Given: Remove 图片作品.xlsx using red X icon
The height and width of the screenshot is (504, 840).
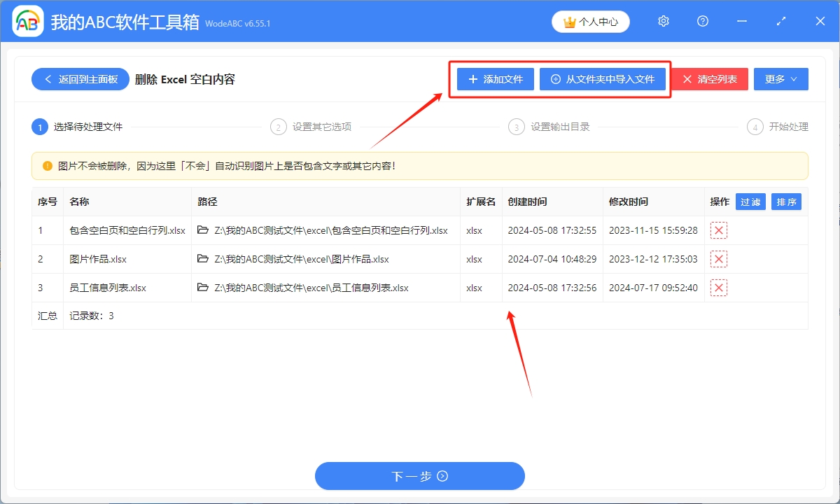Looking at the screenshot, I should click(718, 259).
